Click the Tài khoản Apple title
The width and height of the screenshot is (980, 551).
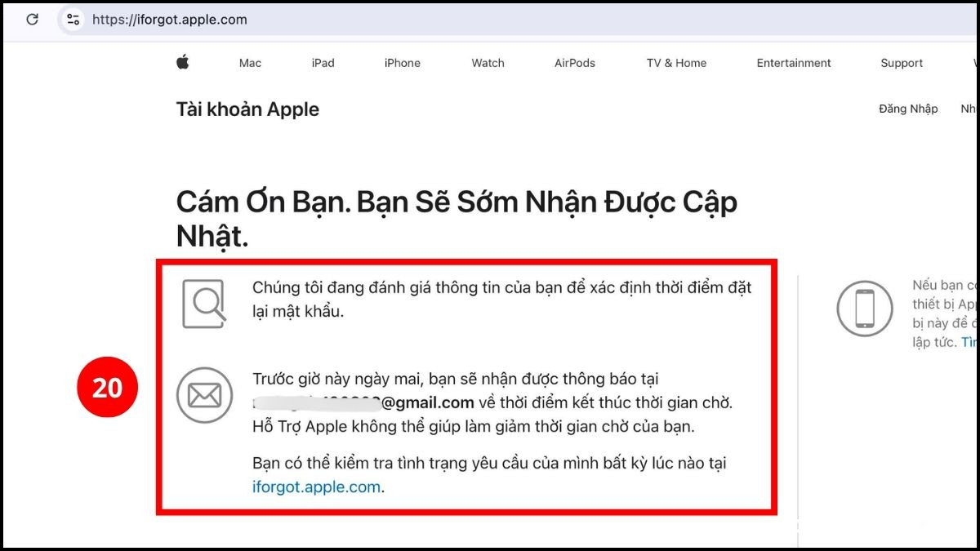point(247,109)
